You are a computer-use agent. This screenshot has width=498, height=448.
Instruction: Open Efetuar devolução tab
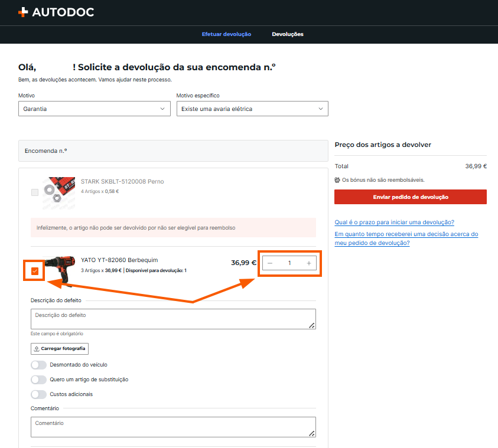(226, 34)
